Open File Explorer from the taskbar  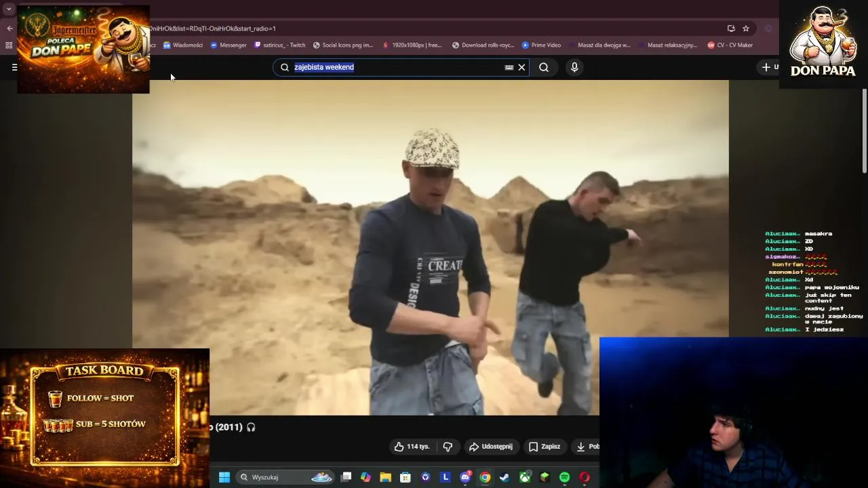385,477
